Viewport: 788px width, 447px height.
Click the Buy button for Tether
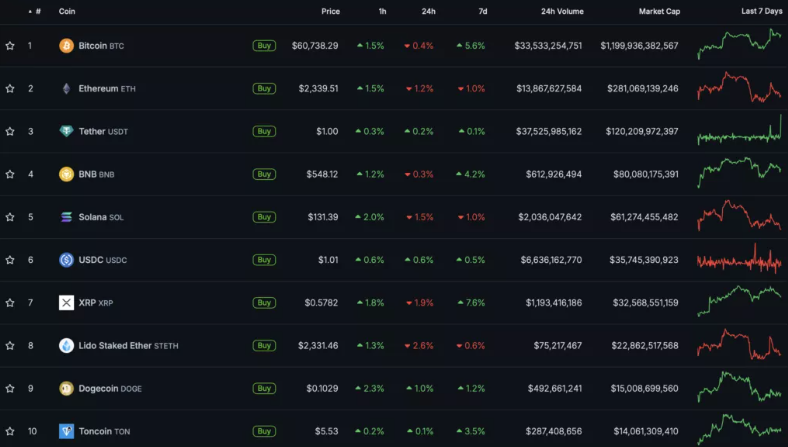(264, 131)
